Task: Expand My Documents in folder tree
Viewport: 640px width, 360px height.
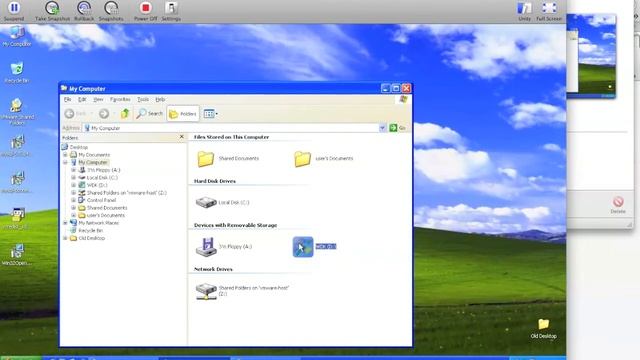Action: (x=65, y=155)
